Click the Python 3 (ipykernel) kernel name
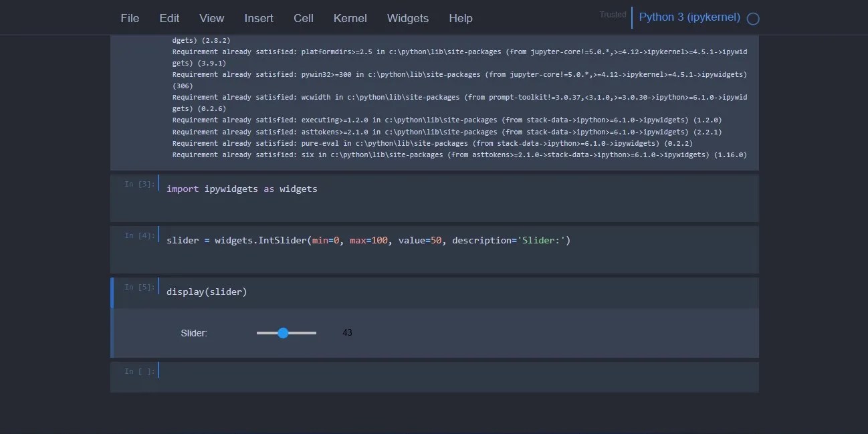This screenshot has height=434, width=868. [x=689, y=17]
